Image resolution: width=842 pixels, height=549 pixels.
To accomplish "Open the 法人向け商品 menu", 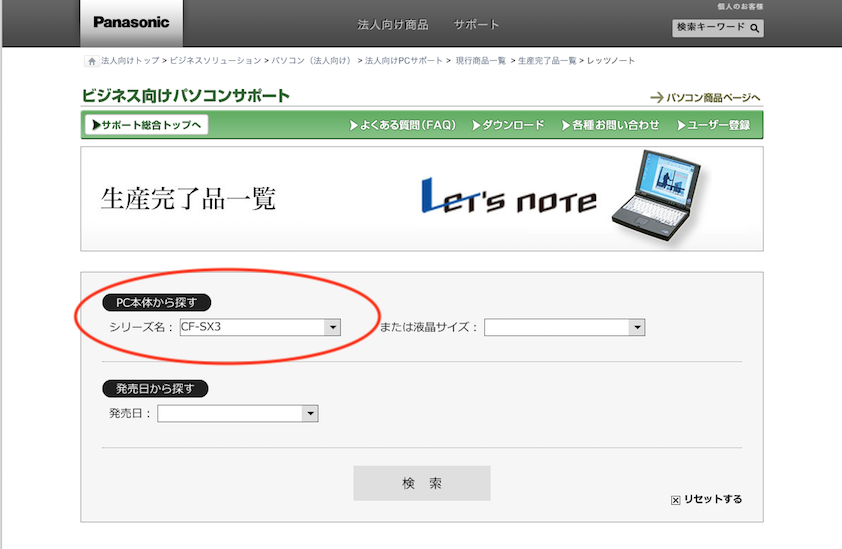I will coord(393,25).
